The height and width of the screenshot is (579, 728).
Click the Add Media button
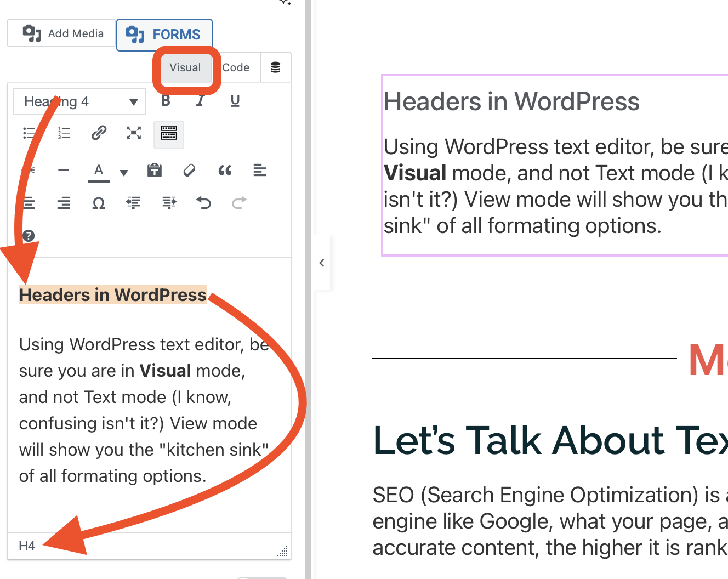point(61,33)
